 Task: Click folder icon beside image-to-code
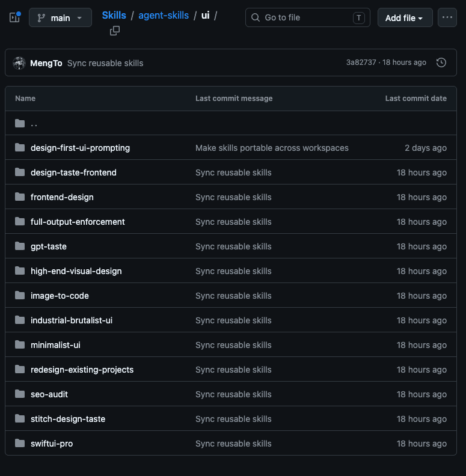[20, 295]
